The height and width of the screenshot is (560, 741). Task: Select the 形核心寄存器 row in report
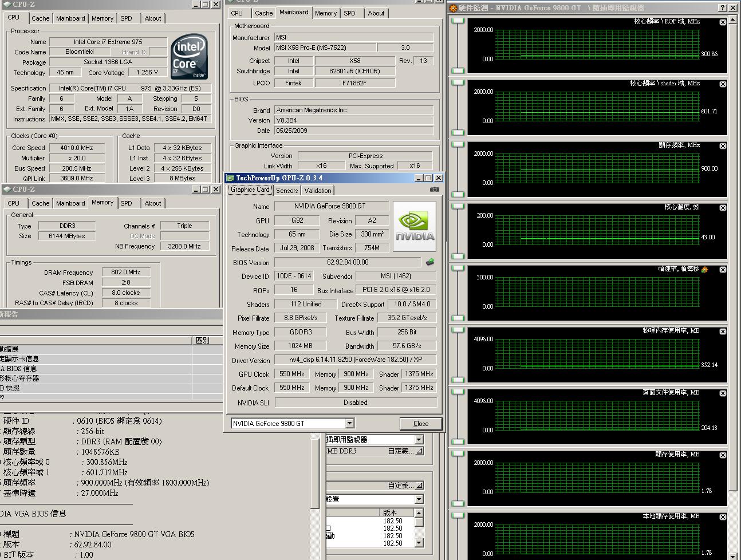111,378
